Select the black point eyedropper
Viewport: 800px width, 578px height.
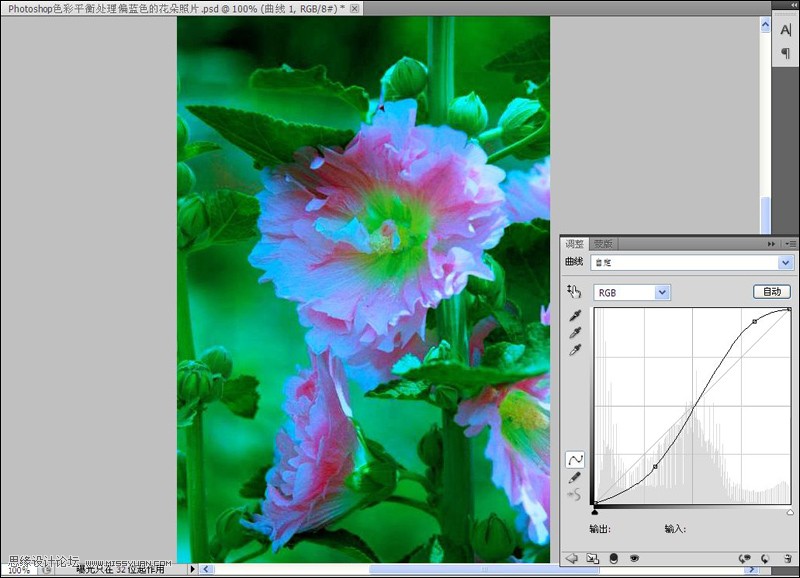click(574, 317)
